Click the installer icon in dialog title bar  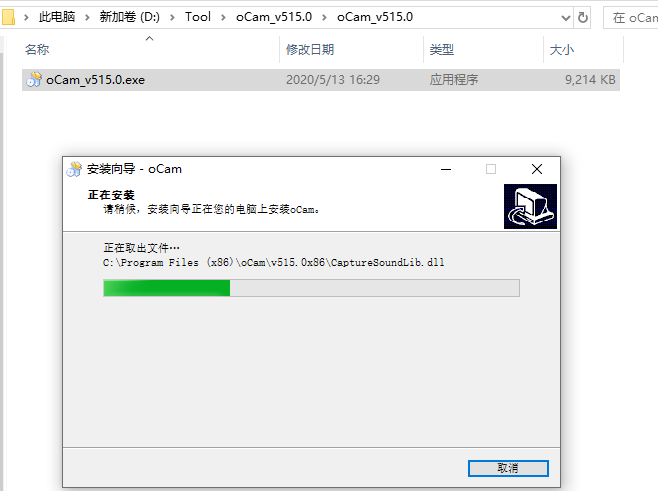[x=74, y=169]
